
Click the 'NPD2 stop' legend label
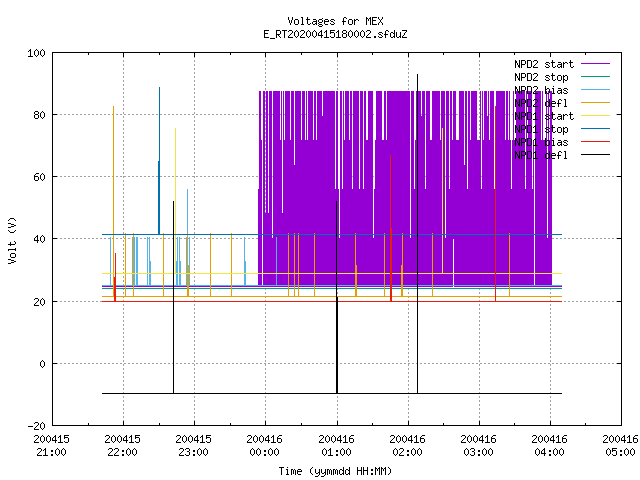541,77
